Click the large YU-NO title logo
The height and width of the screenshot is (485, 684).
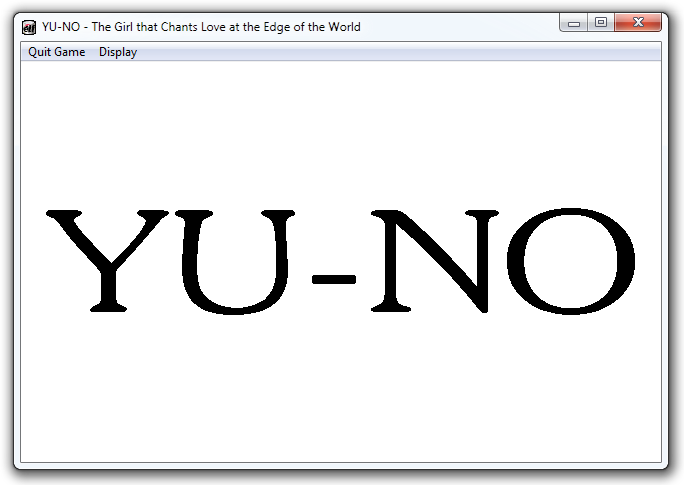tap(341, 261)
